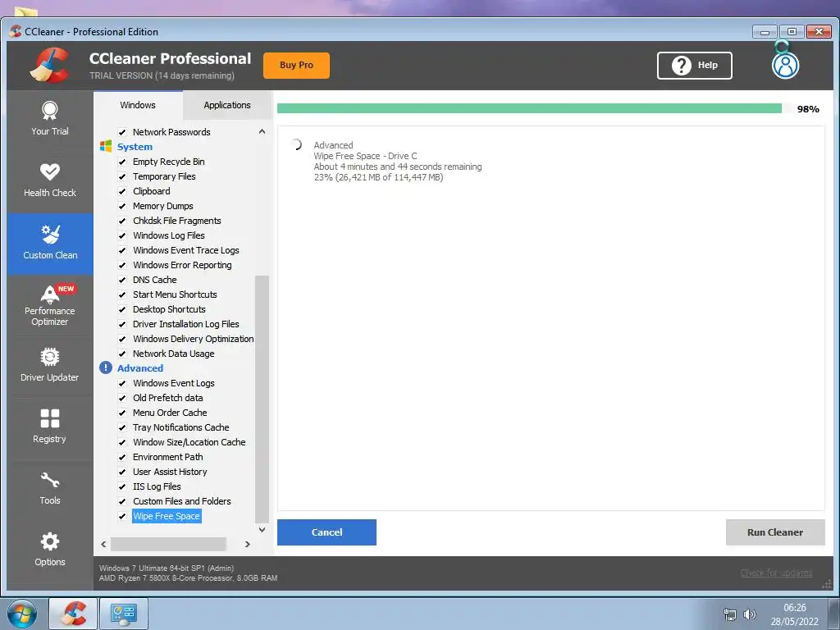Switch to the Applications tab

[227, 105]
